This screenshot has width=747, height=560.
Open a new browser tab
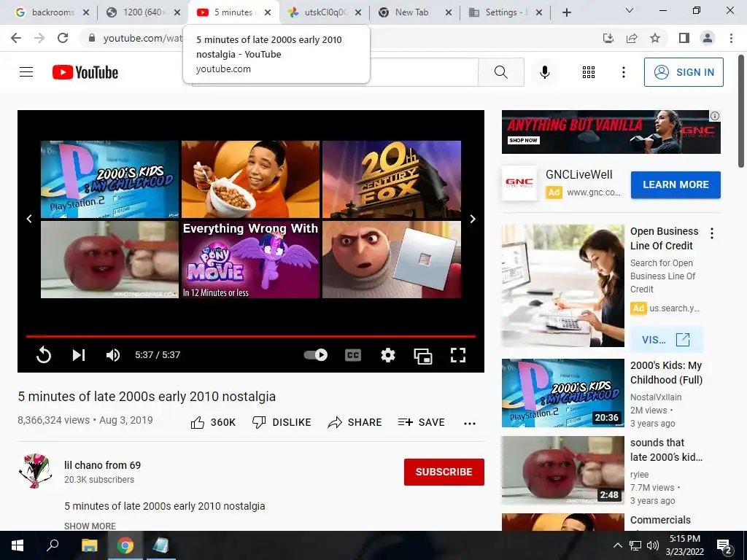[566, 12]
